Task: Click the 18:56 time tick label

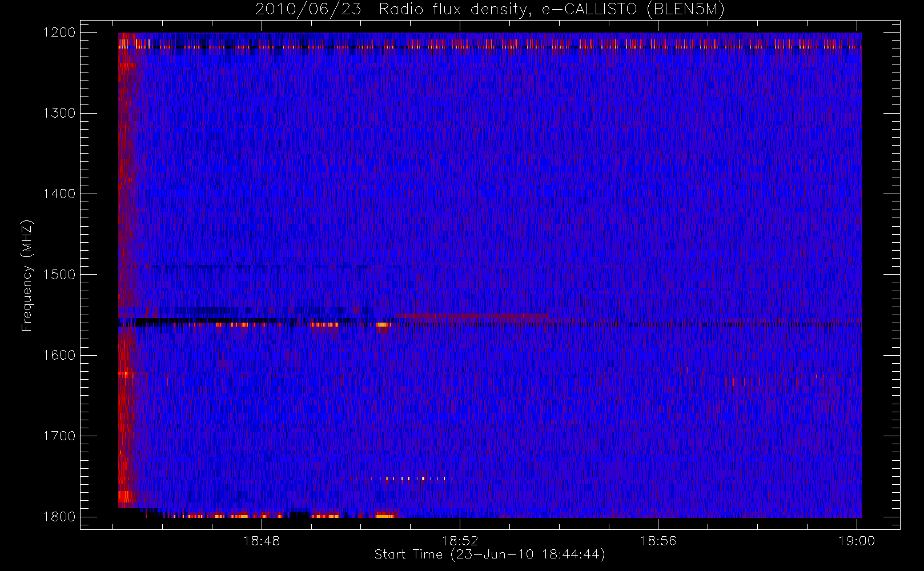Action: 658,541
